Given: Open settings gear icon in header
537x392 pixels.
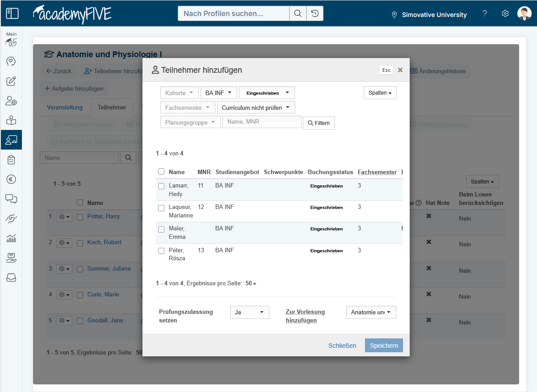Looking at the screenshot, I should (x=505, y=14).
